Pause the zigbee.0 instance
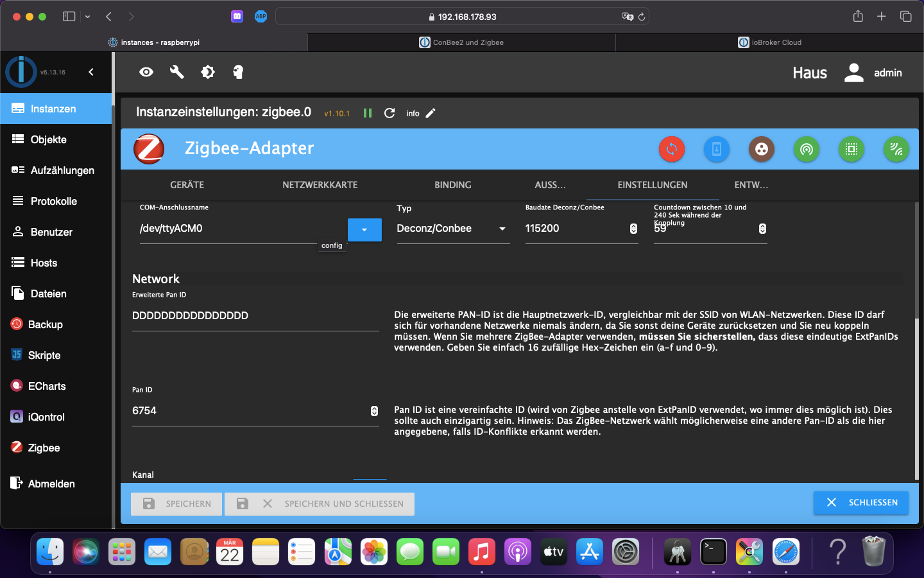Viewport: 924px width, 578px height. tap(368, 113)
